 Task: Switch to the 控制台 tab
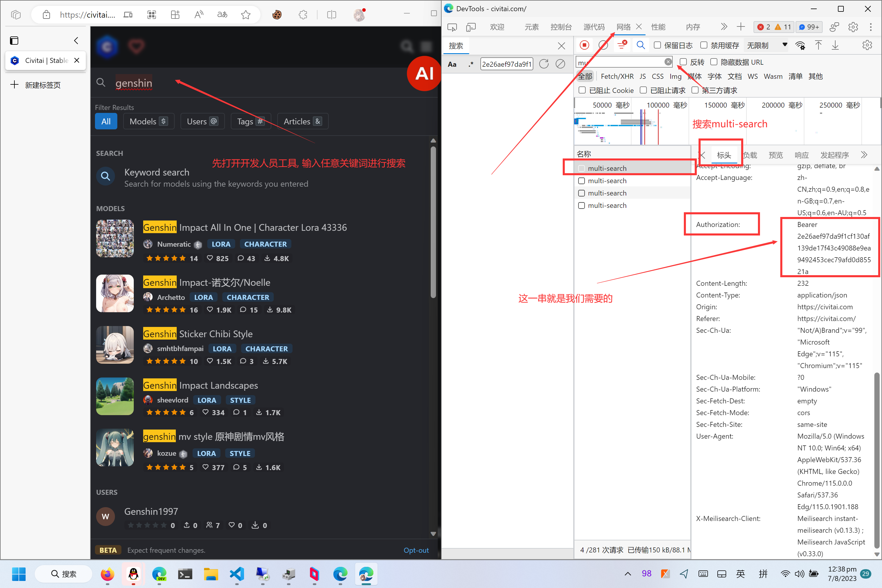561,27
